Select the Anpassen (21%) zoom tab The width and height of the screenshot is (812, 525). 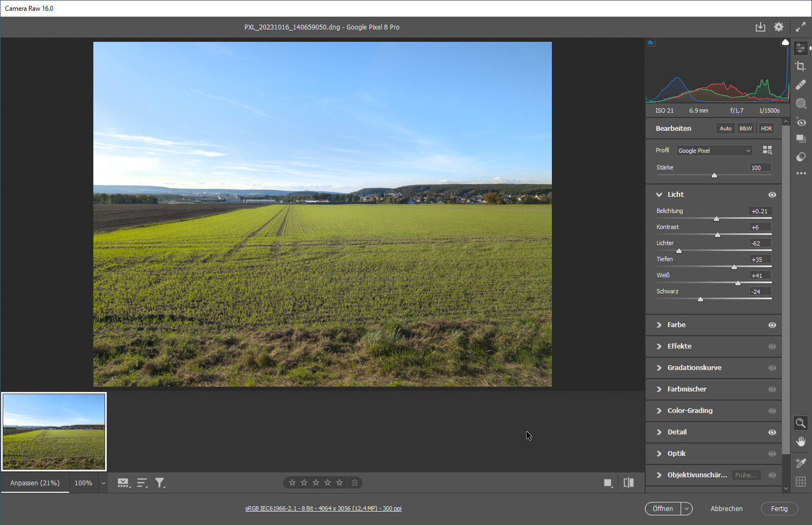click(35, 483)
